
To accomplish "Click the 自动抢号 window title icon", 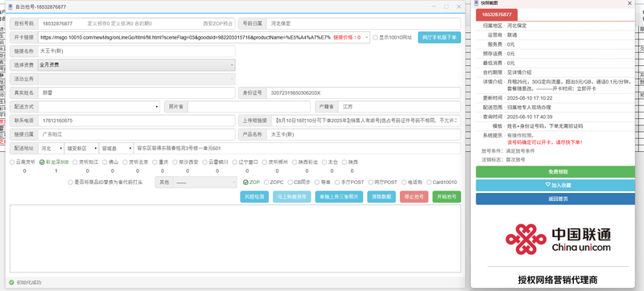I will click(10, 6).
